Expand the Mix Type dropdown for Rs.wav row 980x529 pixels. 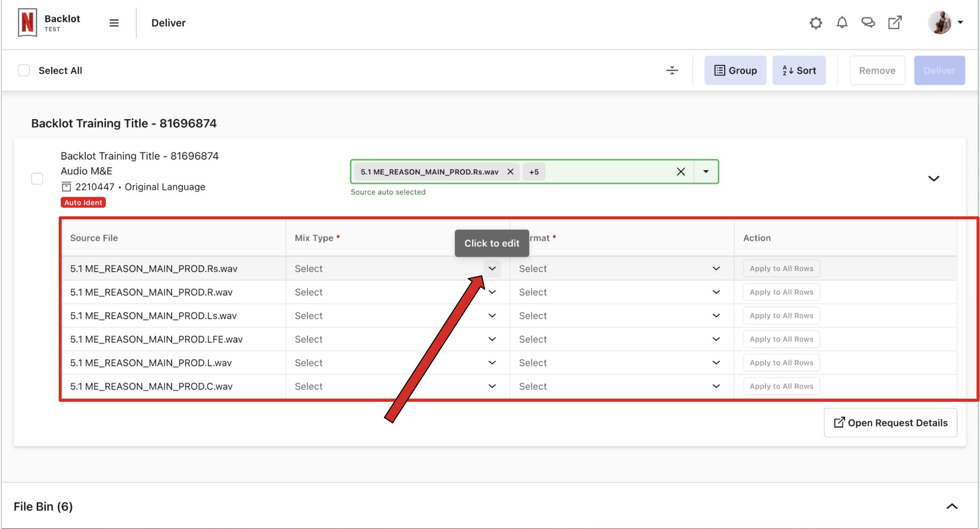(x=493, y=268)
